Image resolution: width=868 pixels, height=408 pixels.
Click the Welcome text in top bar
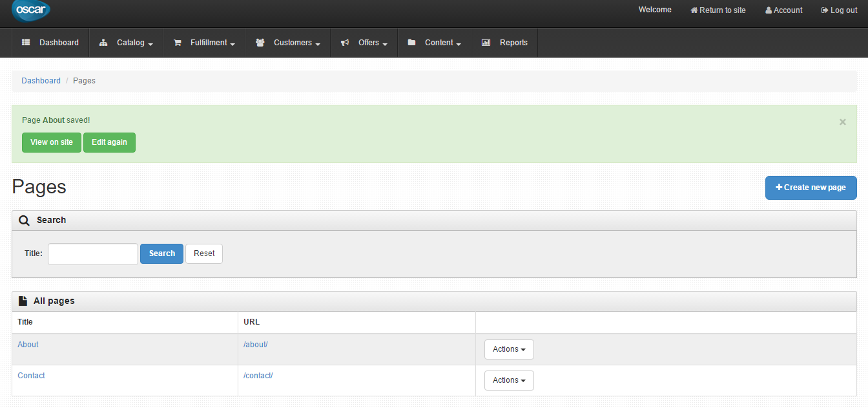(x=655, y=10)
